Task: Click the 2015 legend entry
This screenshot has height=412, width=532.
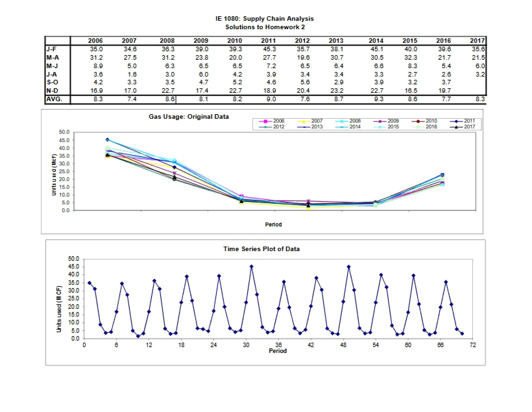Action: click(386, 127)
